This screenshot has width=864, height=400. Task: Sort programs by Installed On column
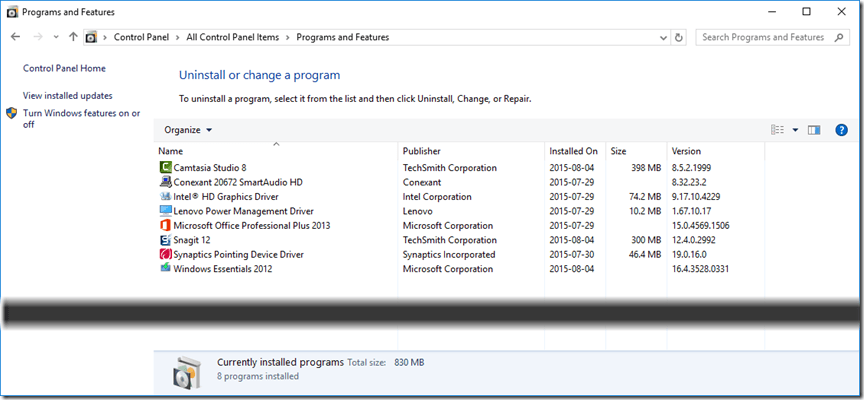[573, 151]
